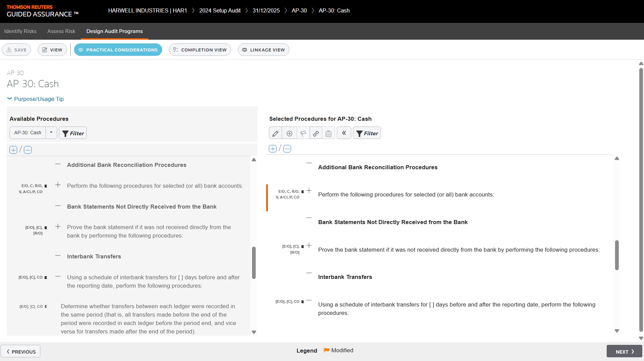644x361 pixels.
Task: Go to 2024 Setup Audit breadcrumb
Action: 220,10
